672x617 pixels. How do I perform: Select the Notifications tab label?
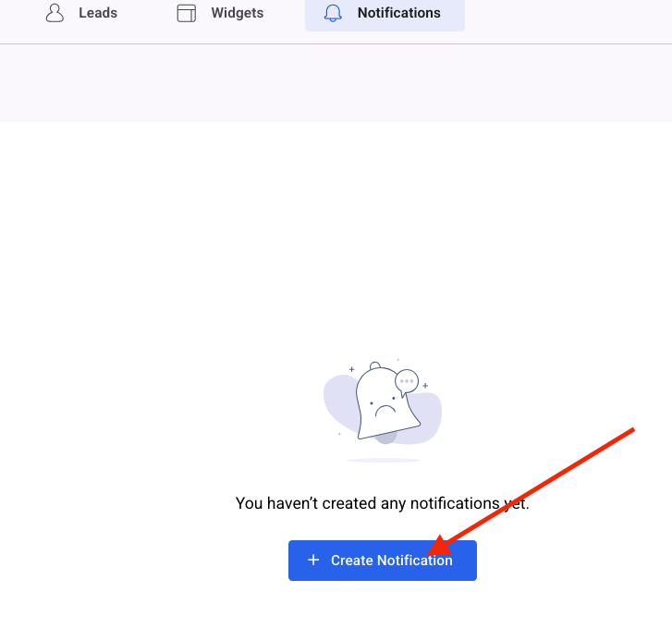(398, 14)
